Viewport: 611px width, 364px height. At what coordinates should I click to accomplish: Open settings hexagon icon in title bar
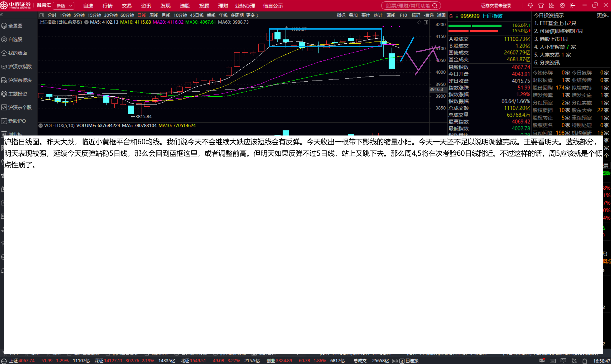tap(562, 5)
